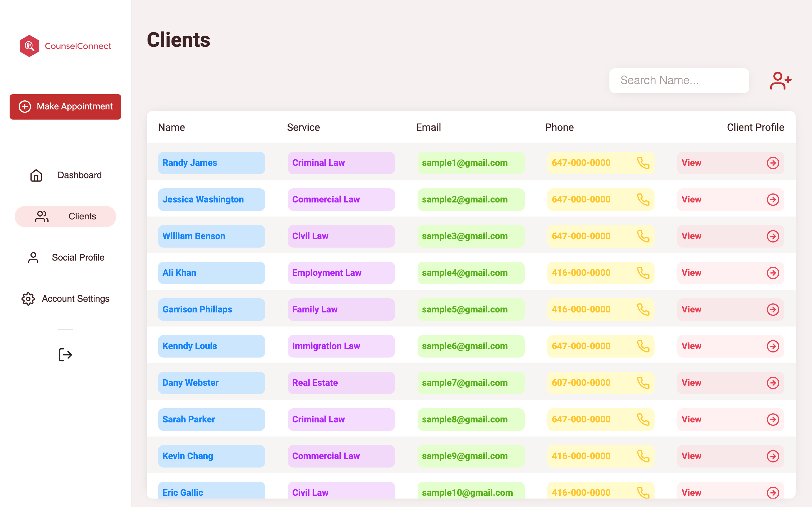812x507 pixels.
Task: Select the Clients sidebar item
Action: point(65,216)
